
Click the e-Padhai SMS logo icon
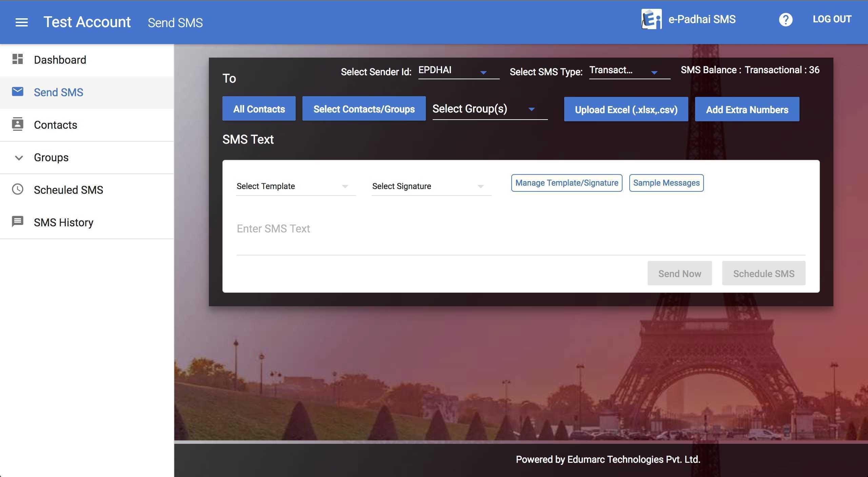tap(651, 19)
